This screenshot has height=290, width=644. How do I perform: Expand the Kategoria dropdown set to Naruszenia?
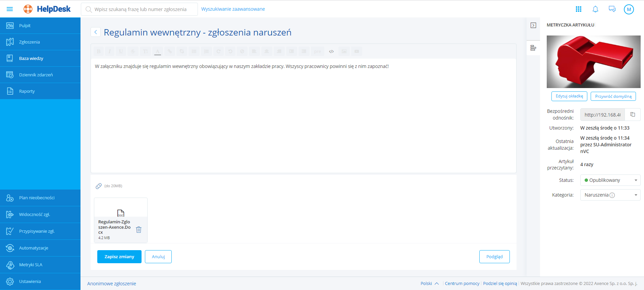click(x=610, y=195)
